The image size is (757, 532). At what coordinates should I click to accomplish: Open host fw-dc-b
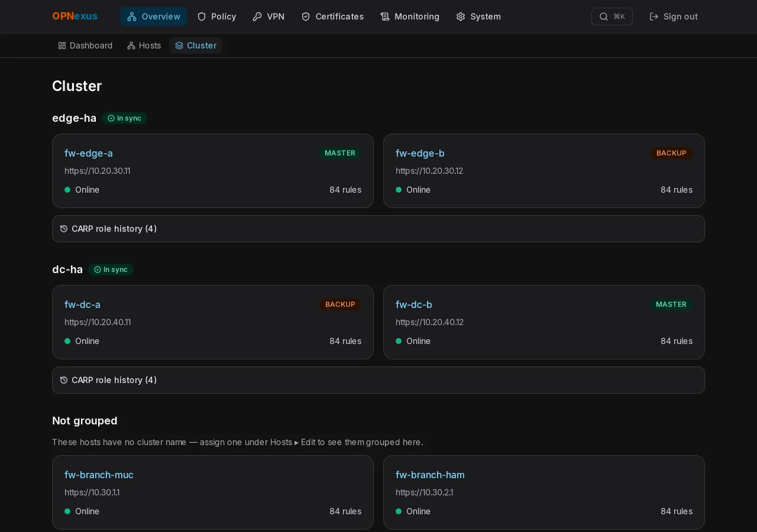pos(414,304)
